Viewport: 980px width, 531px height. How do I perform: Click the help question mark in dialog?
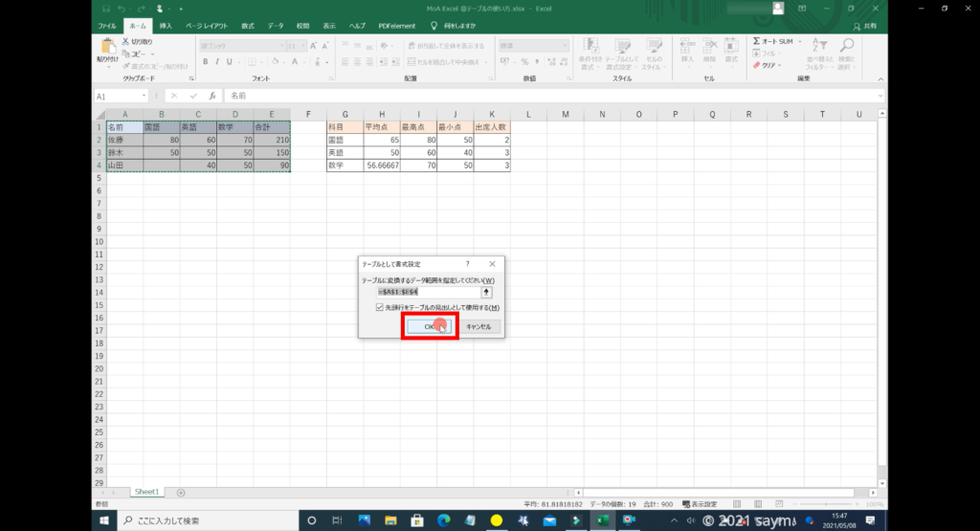[x=467, y=263]
